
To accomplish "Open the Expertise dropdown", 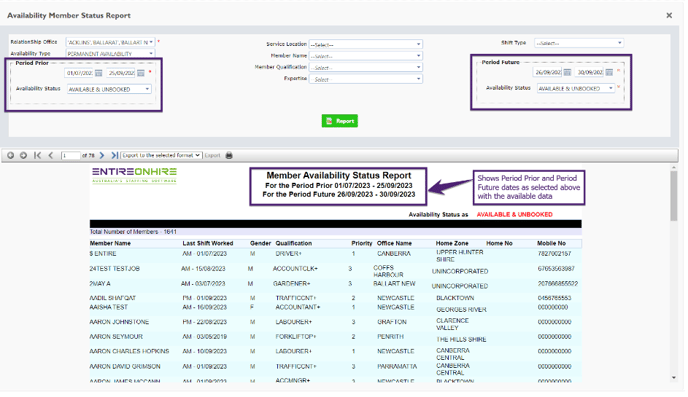I will pyautogui.click(x=366, y=79).
